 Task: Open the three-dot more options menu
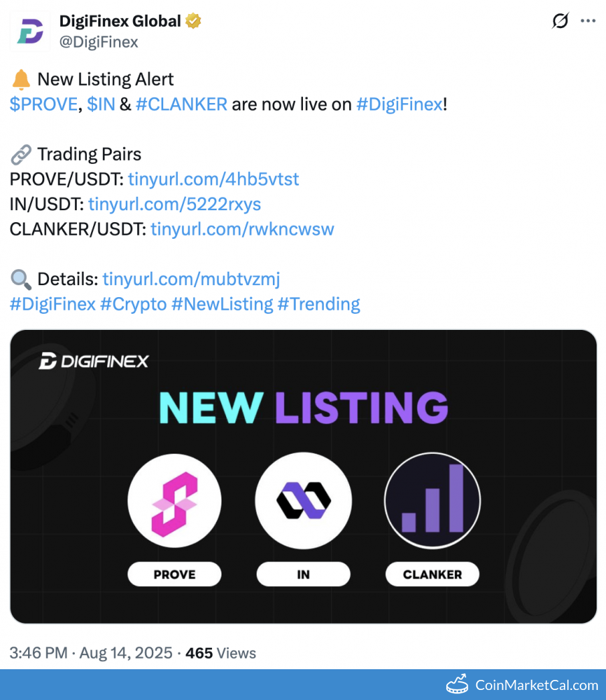pos(588,21)
